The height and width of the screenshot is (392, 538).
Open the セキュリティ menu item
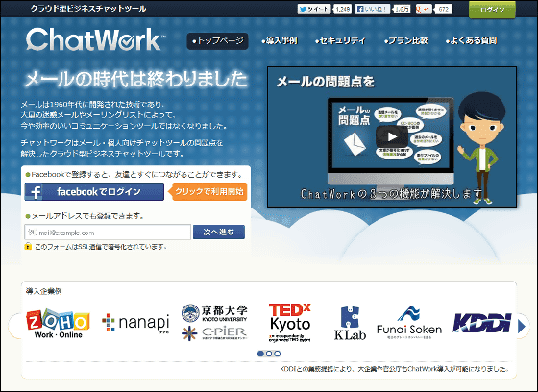pos(340,41)
